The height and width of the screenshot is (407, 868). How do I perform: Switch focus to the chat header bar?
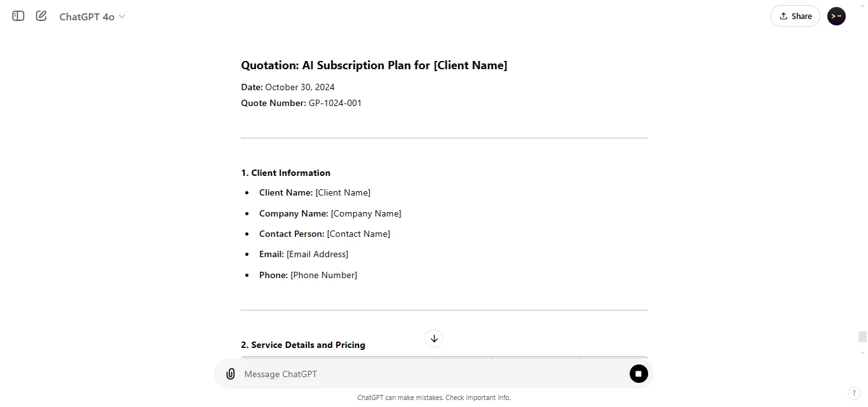(x=434, y=16)
